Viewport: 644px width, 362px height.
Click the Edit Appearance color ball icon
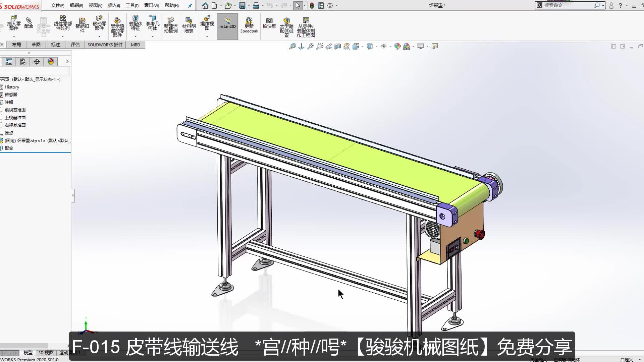point(397,46)
